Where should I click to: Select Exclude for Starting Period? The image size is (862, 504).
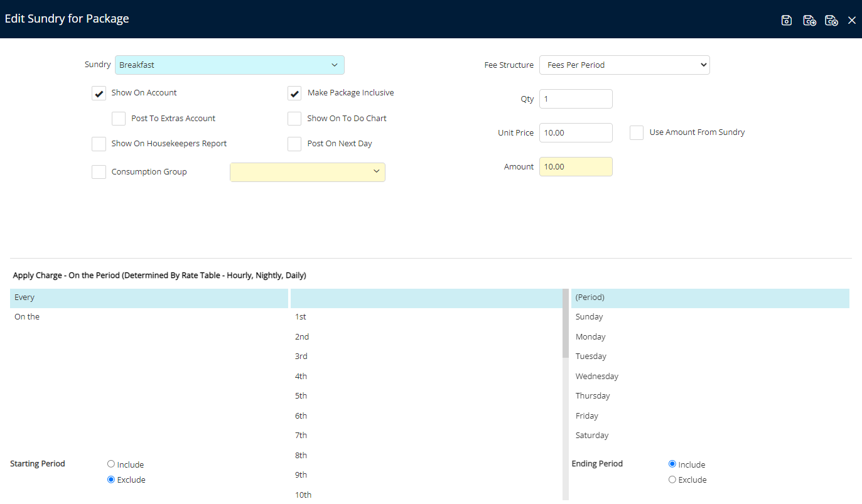[111, 480]
